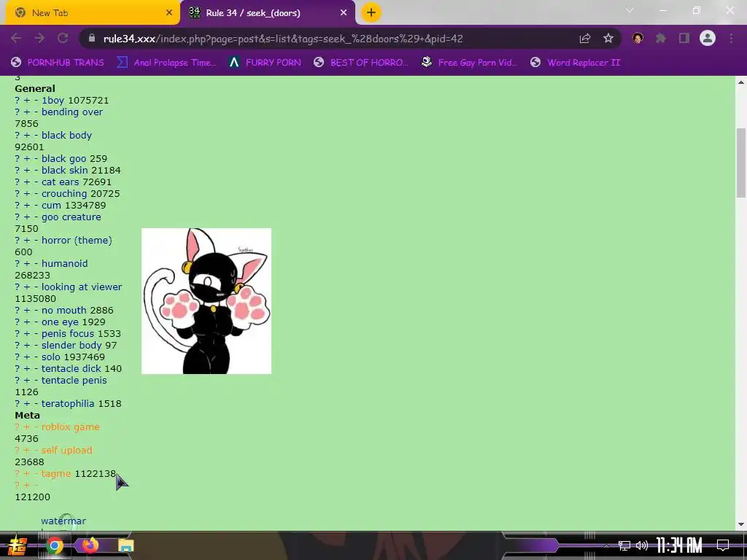
Task: Open the 'humanoid' tag link
Action: [65, 264]
